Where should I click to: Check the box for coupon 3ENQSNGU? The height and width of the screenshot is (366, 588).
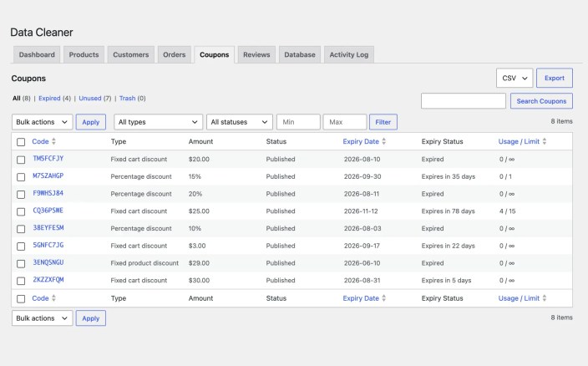click(x=21, y=263)
